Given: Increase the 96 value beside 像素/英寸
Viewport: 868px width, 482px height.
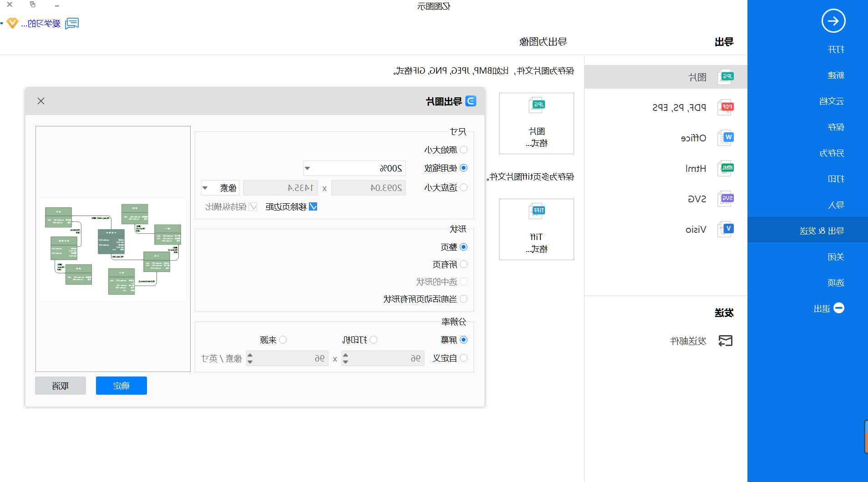Looking at the screenshot, I should [x=250, y=355].
